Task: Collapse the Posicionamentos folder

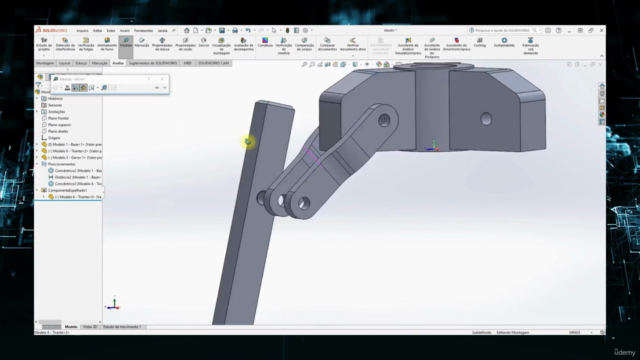Action: tap(37, 164)
